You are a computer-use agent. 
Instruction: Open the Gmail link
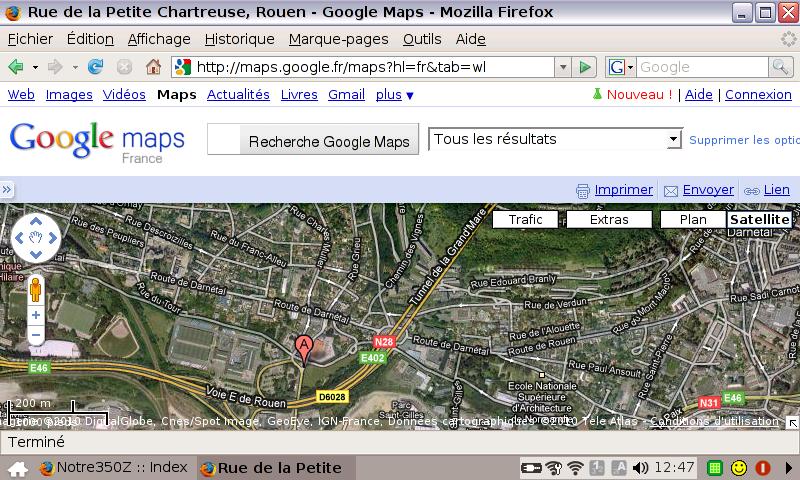click(346, 95)
